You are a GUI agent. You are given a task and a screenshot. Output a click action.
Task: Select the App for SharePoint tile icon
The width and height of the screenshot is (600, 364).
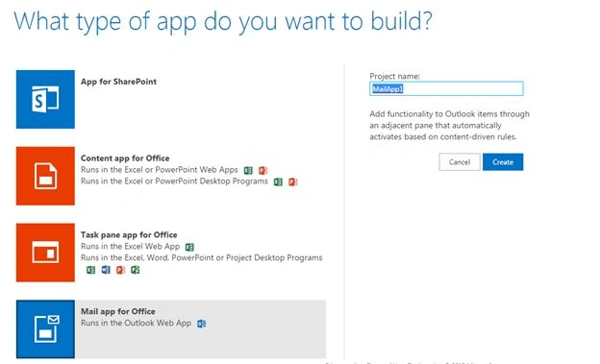(45, 99)
